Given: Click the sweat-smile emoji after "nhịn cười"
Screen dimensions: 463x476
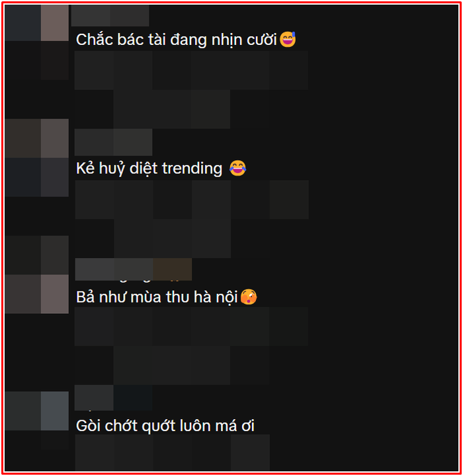Looking at the screenshot, I should click(288, 39).
